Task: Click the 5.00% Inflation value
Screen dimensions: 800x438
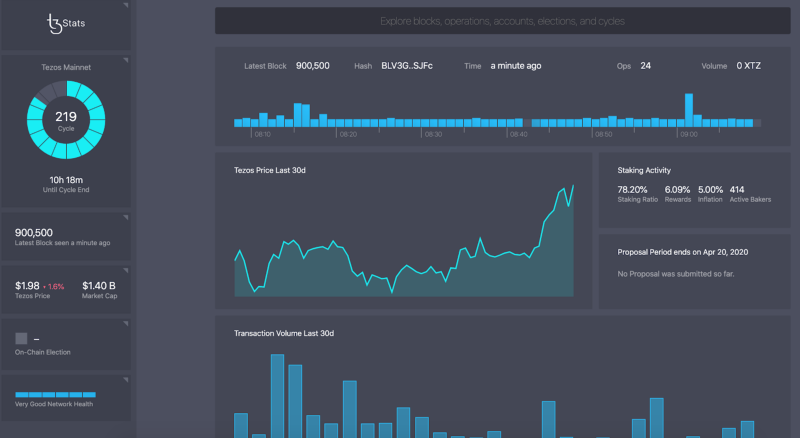Action: point(710,189)
